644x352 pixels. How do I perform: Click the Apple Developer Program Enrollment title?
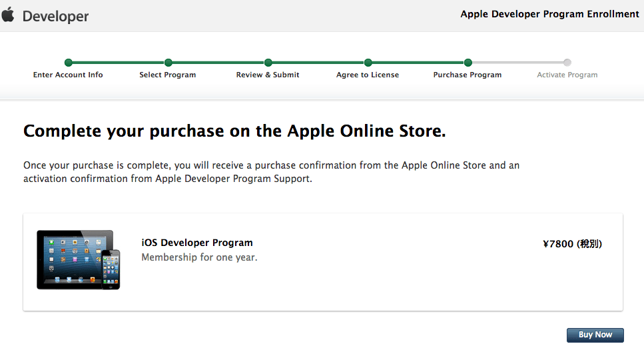549,15
